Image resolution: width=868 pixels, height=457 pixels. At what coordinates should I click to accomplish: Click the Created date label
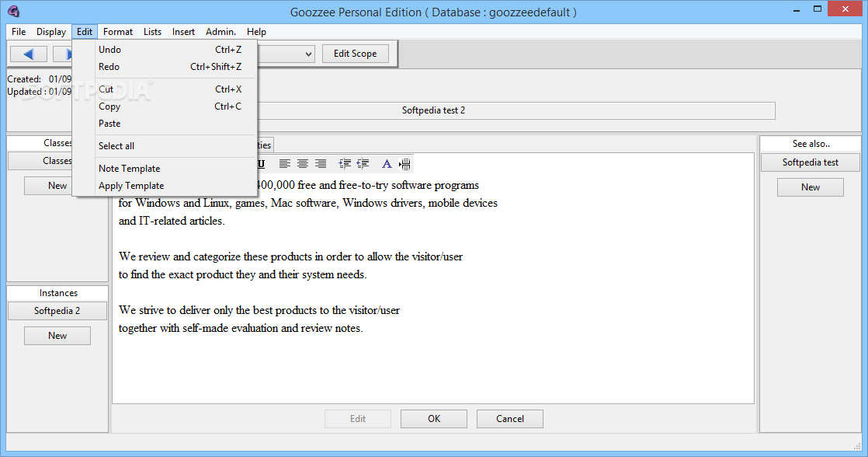[24, 79]
